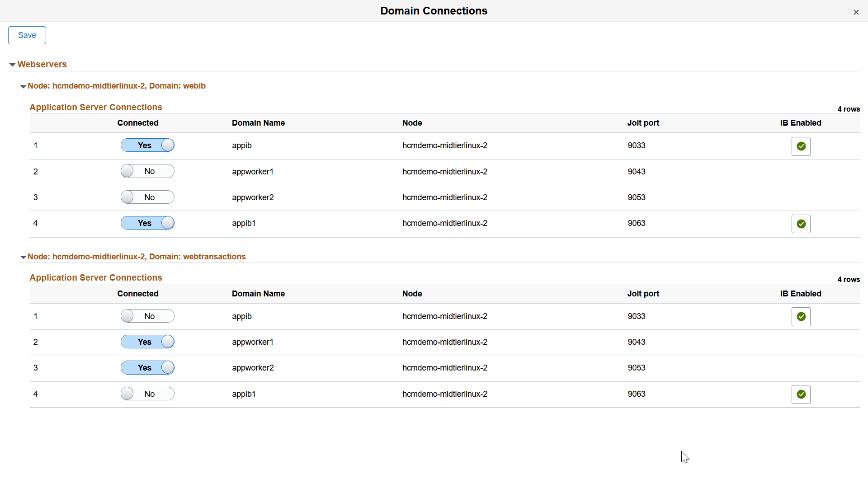Disable the appib connection in the webib domain
Screen dimensions: 868x488
coord(147,145)
